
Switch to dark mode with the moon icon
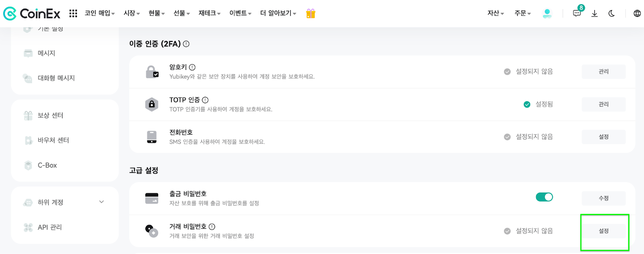click(612, 13)
